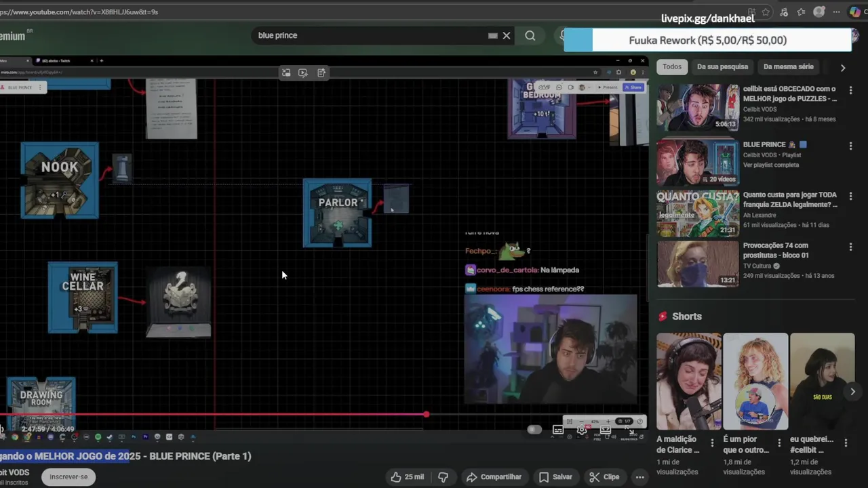The height and width of the screenshot is (488, 868).
Task: Dislike the video
Action: [443, 477]
